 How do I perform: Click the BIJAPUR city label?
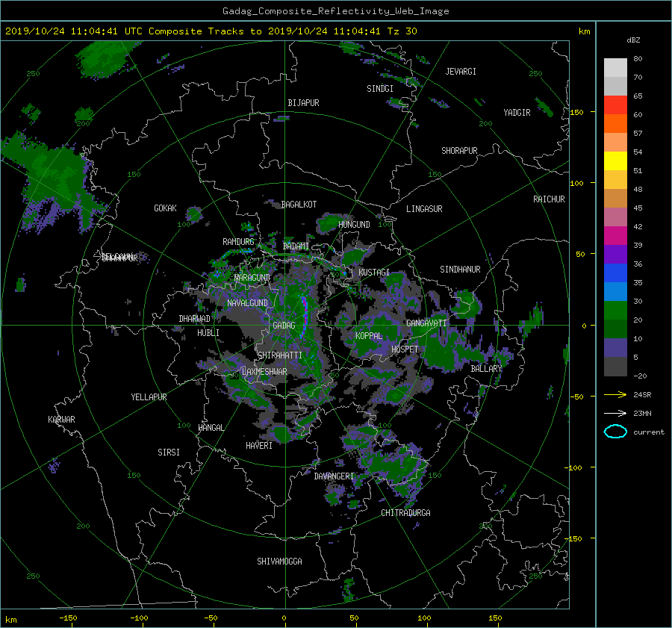pyautogui.click(x=303, y=103)
